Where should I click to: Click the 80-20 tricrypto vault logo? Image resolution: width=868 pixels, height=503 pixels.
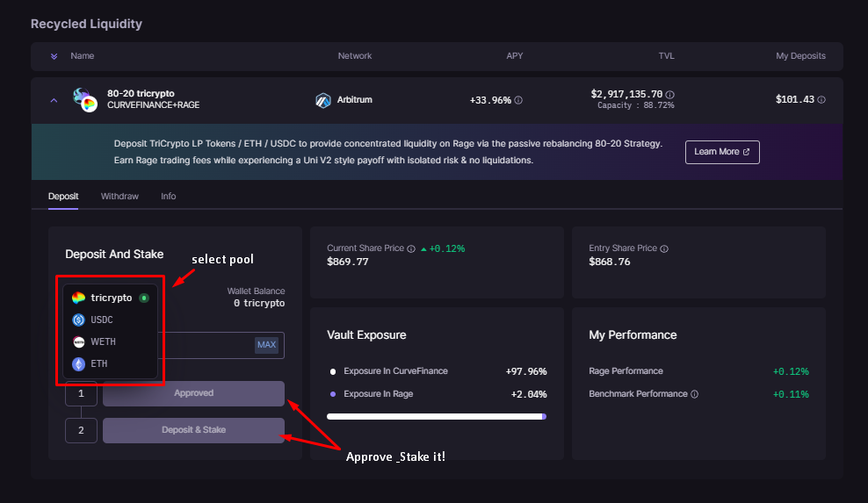click(x=85, y=99)
